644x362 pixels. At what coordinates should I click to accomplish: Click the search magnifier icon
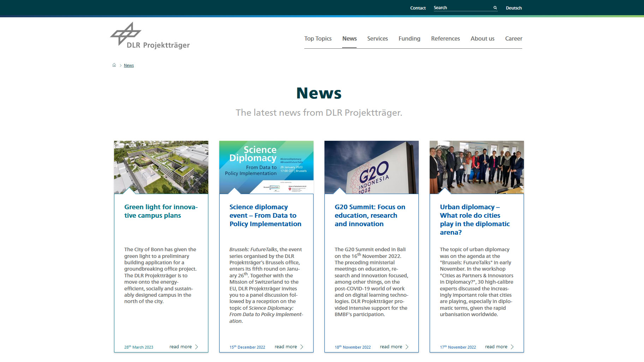[495, 7]
